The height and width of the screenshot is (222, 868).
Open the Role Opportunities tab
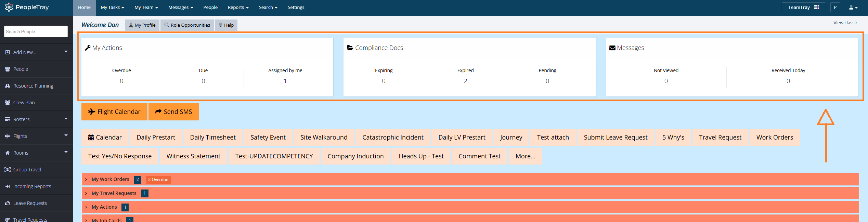187,25
